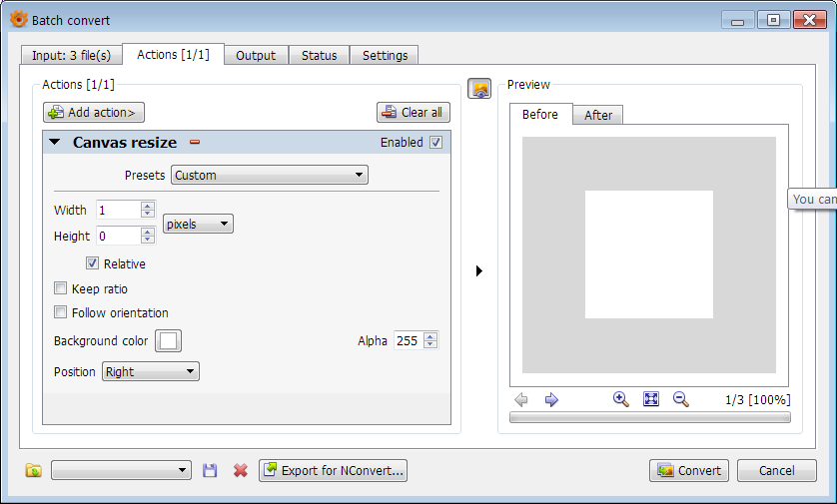The image size is (837, 504).
Task: Click the 1/3 [100%] zoom text
Action: tap(757, 399)
